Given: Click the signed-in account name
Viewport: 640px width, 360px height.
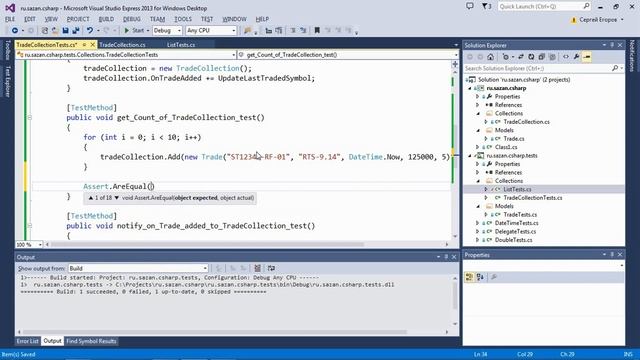Looking at the screenshot, I should tap(598, 20).
